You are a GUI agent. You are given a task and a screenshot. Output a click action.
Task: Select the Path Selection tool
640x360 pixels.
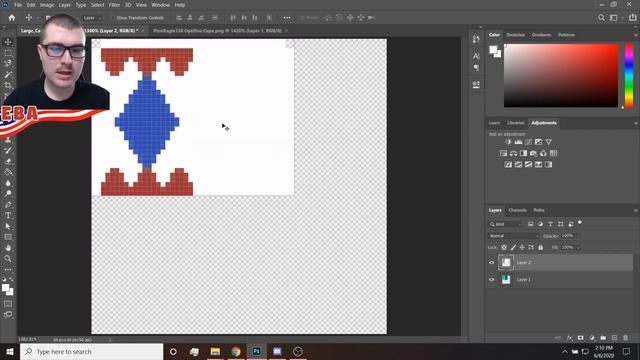(8, 226)
